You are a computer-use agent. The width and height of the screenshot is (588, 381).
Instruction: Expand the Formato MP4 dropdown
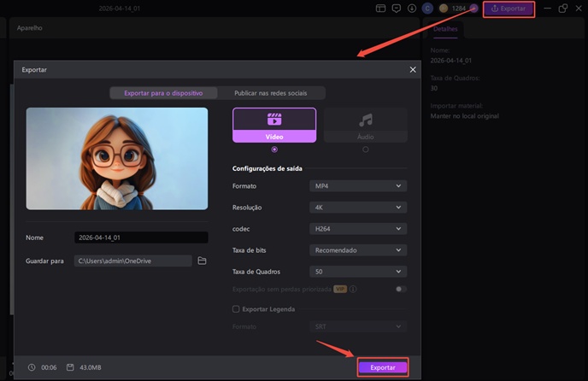click(357, 185)
